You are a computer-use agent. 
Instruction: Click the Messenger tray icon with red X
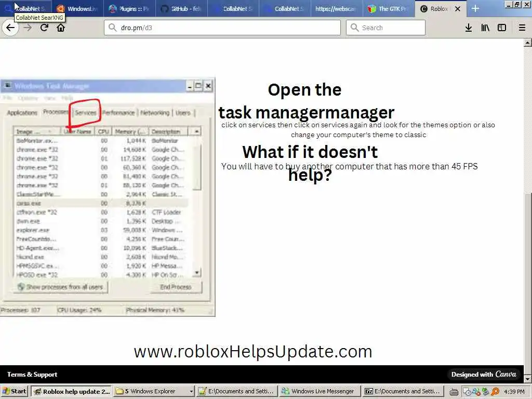476,392
